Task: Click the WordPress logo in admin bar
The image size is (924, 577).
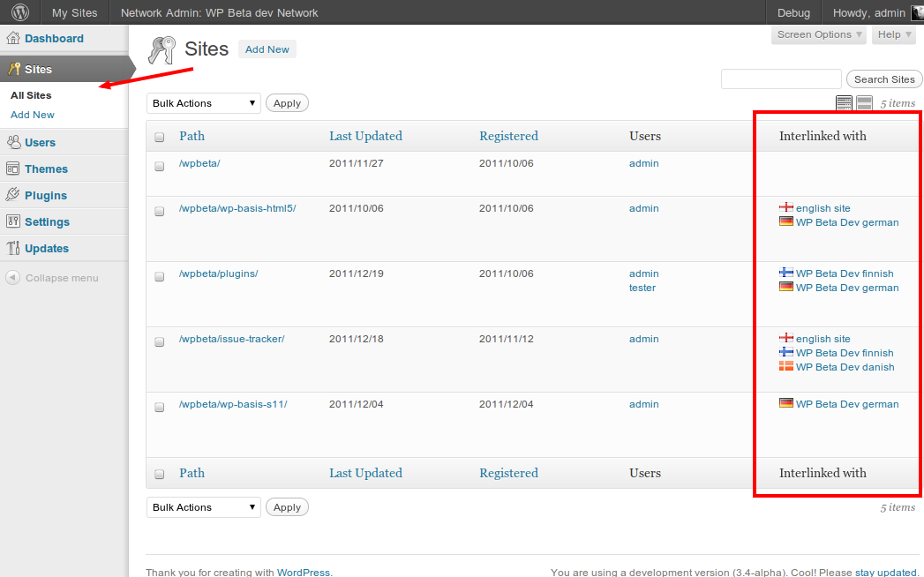Action: tap(19, 12)
